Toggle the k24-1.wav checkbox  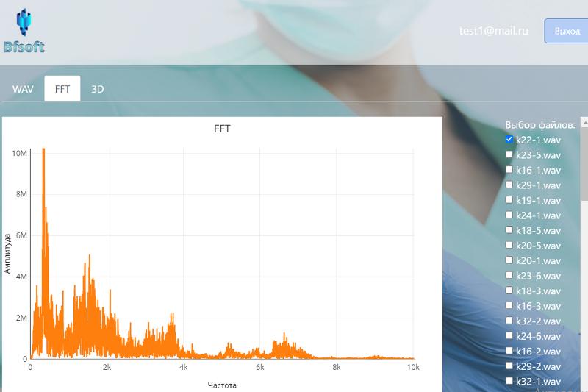point(509,215)
